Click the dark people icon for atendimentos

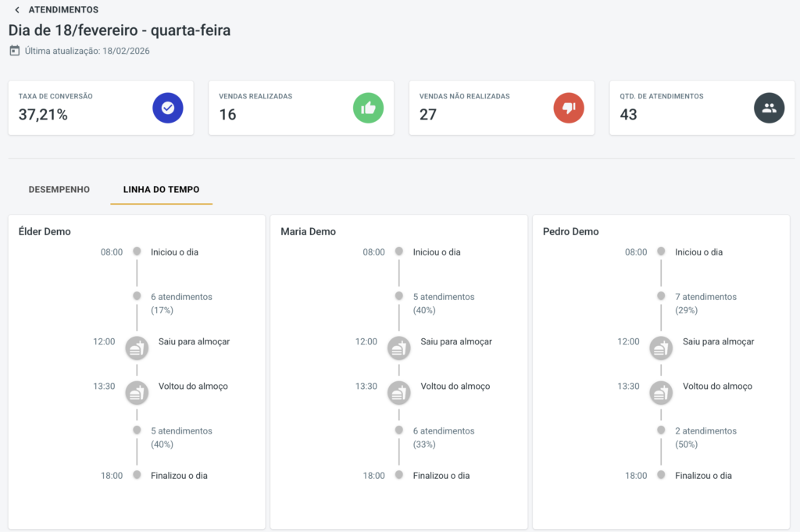[770, 108]
